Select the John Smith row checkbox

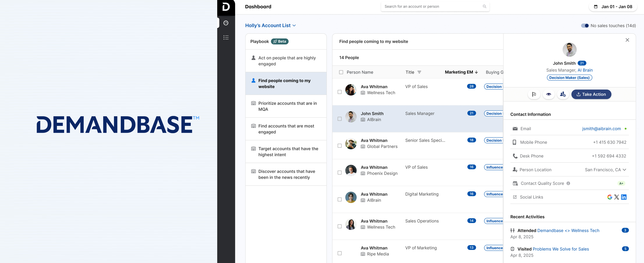(x=339, y=119)
